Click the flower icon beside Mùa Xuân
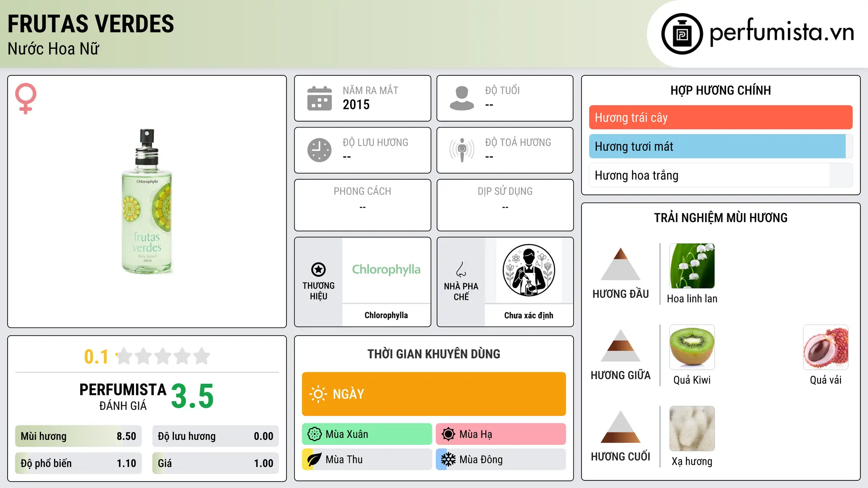868x488 pixels. [x=314, y=434]
